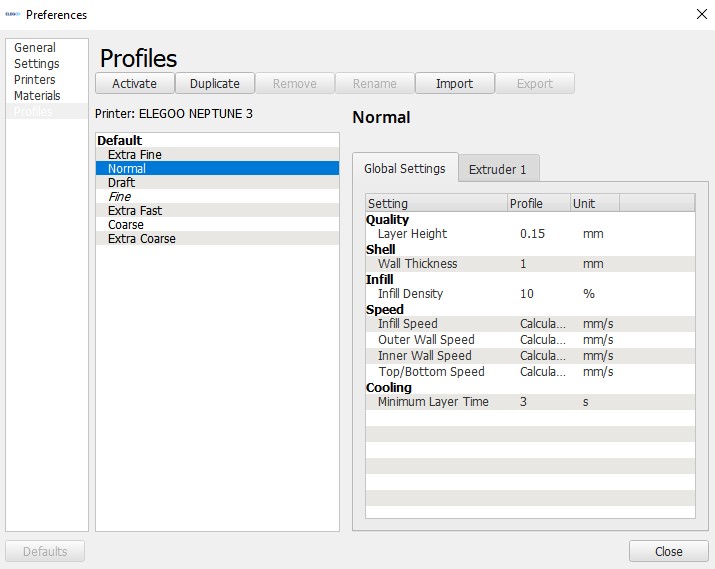Select the Extra Fine profile

(217, 154)
